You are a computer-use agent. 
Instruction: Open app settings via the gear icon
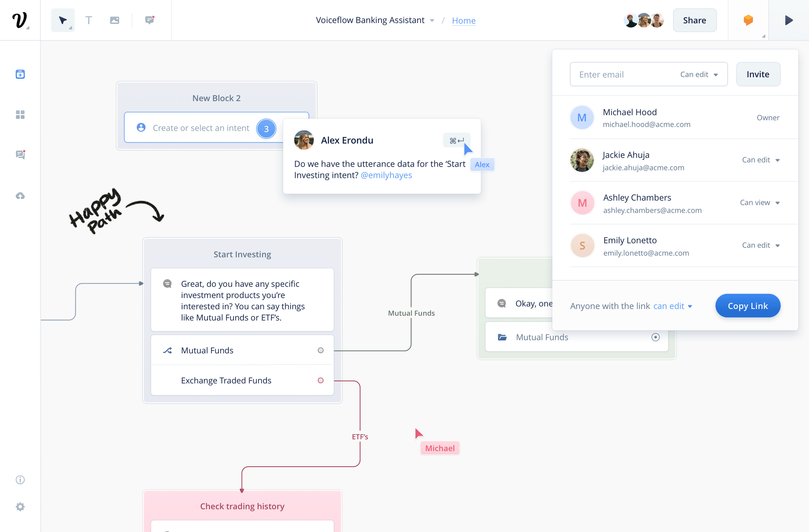[20, 506]
